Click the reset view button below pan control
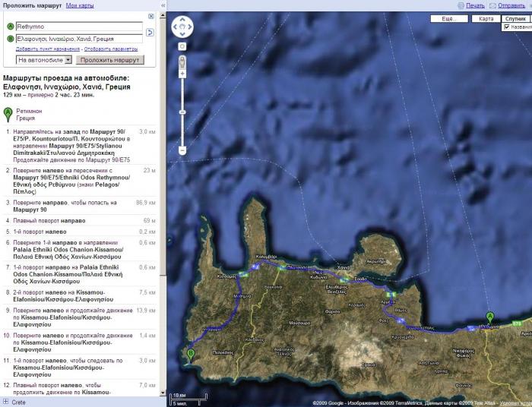Viewport: 532px width, 407px height. tap(182, 46)
